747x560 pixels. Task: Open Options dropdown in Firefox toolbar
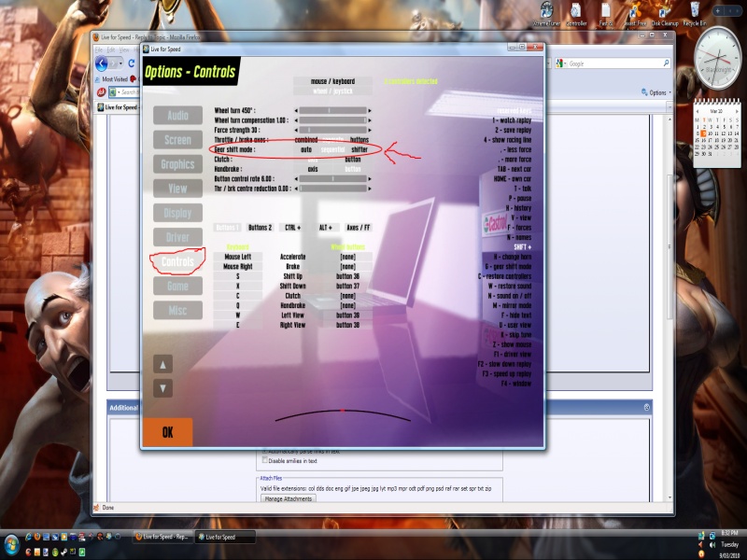pos(657,92)
